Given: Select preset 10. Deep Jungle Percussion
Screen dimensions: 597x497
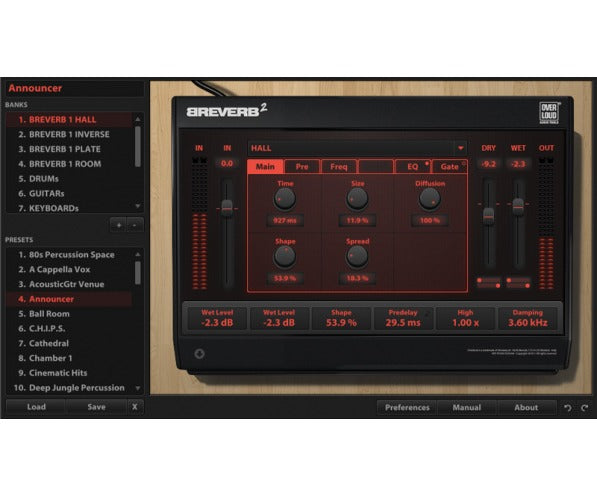Looking at the screenshot, I should point(69,388).
